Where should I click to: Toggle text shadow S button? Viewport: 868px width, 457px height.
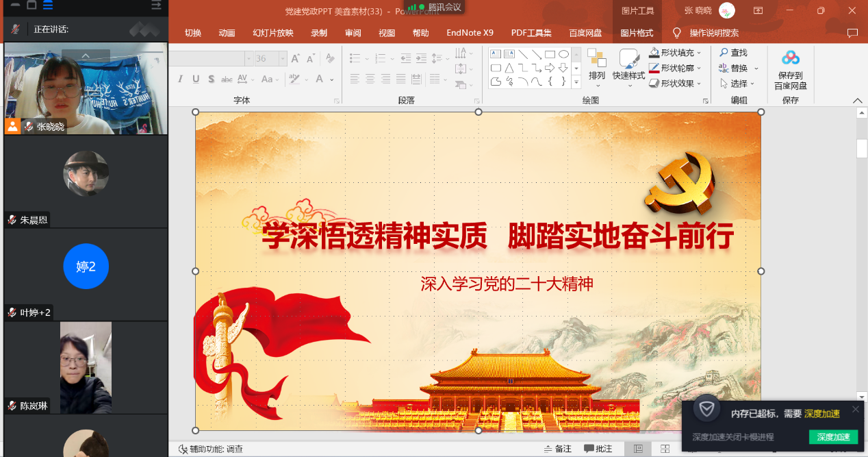(x=212, y=79)
